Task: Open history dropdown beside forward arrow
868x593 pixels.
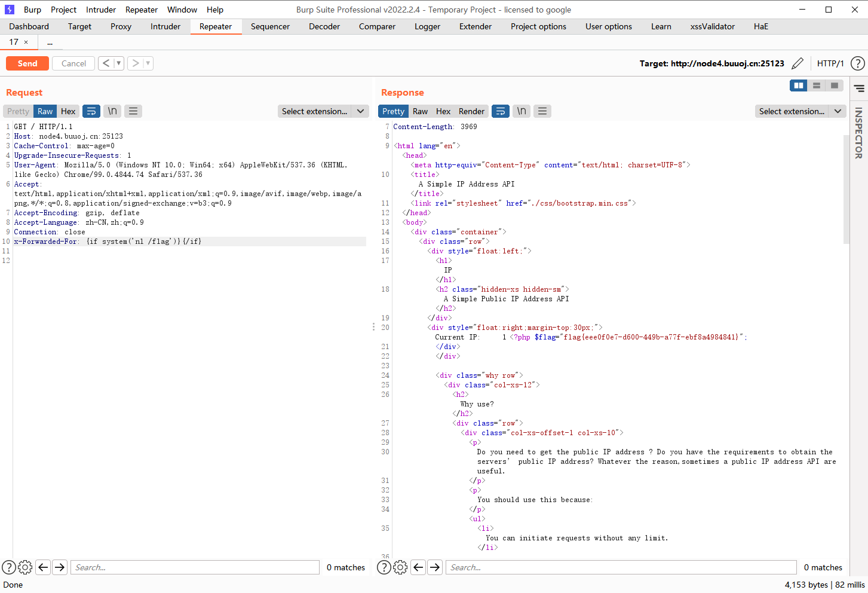Action: (148, 63)
